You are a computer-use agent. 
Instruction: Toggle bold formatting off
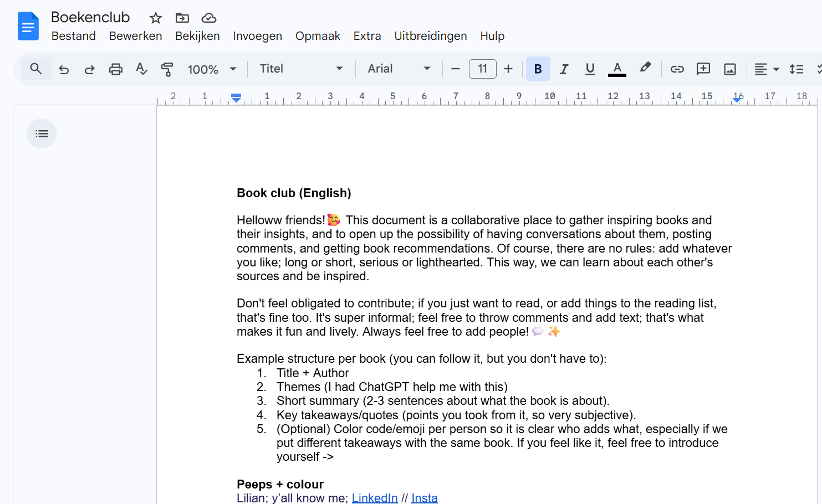pyautogui.click(x=538, y=69)
